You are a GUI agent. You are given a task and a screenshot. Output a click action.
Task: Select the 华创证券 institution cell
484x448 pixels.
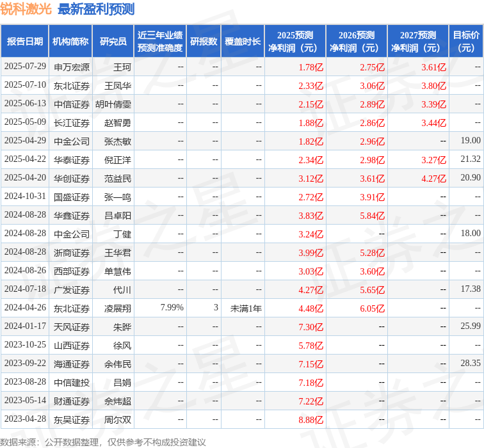click(x=72, y=179)
